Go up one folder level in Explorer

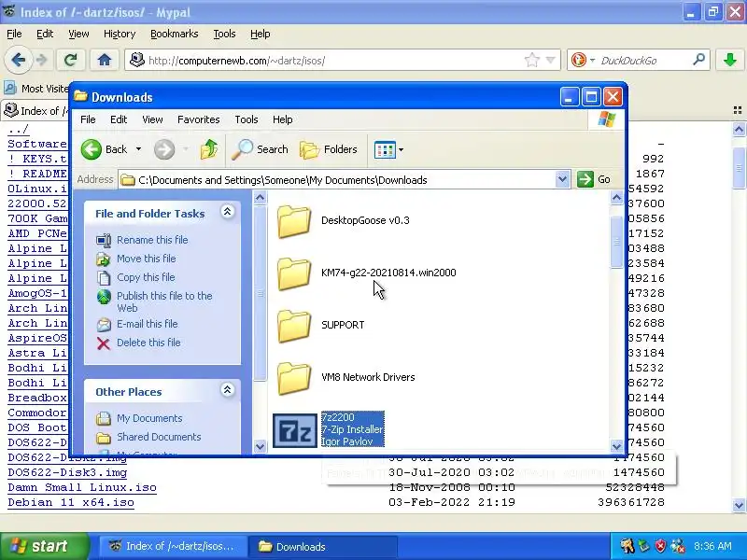[209, 149]
